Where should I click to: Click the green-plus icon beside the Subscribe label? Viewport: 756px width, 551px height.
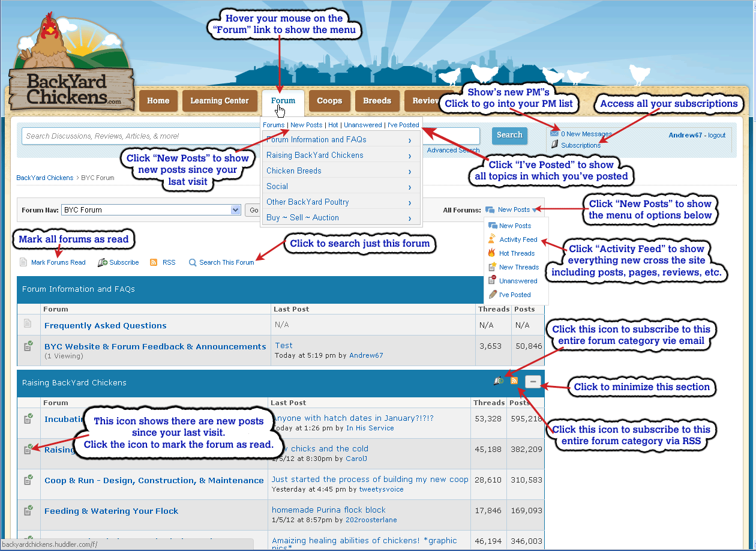pyautogui.click(x=103, y=262)
